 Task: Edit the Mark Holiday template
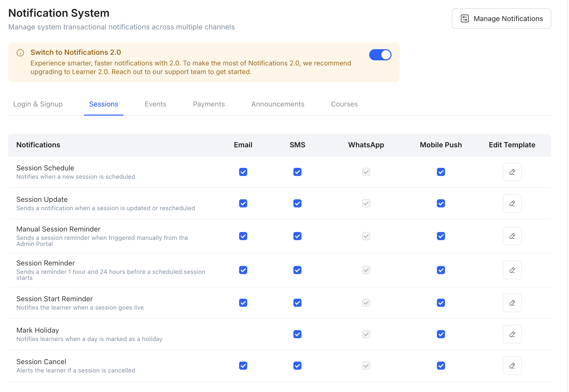(512, 334)
